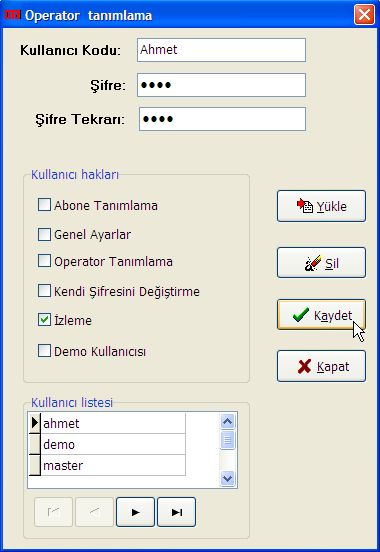Focus the Şifre Tekrarı password field
Screen dimensions: 380x552
click(223, 119)
